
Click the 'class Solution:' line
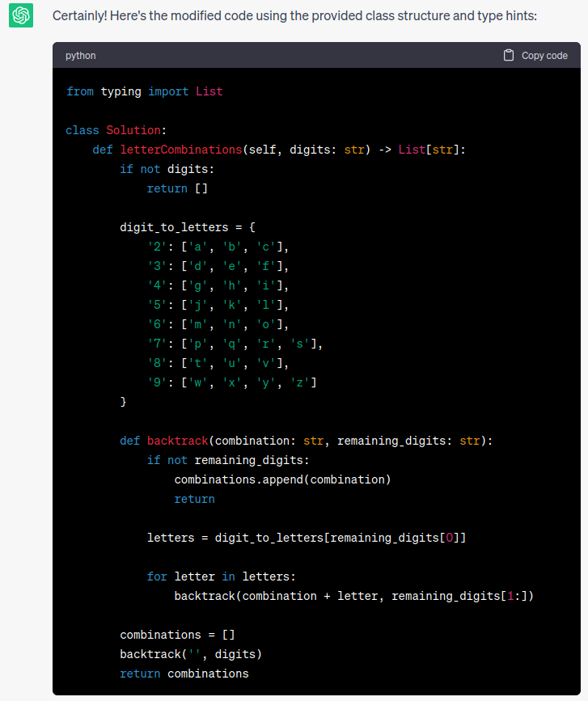pyautogui.click(x=116, y=130)
